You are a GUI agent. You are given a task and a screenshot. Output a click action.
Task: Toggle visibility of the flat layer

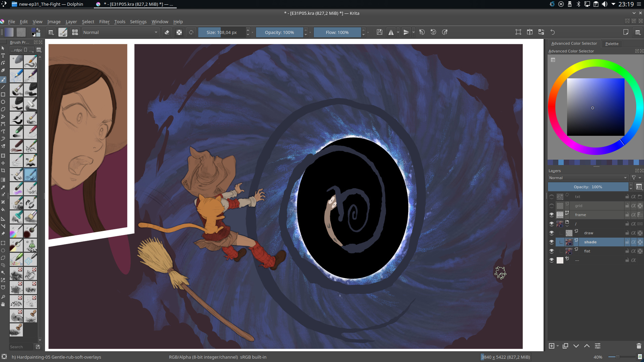click(552, 251)
